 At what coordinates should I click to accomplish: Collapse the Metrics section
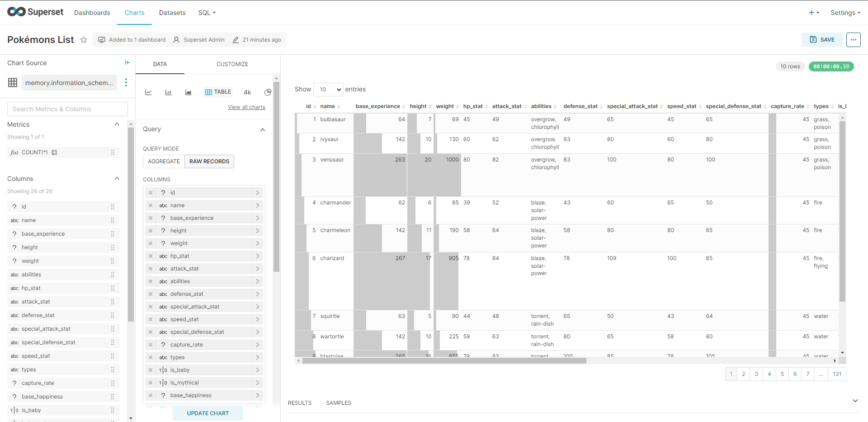pyautogui.click(x=117, y=124)
